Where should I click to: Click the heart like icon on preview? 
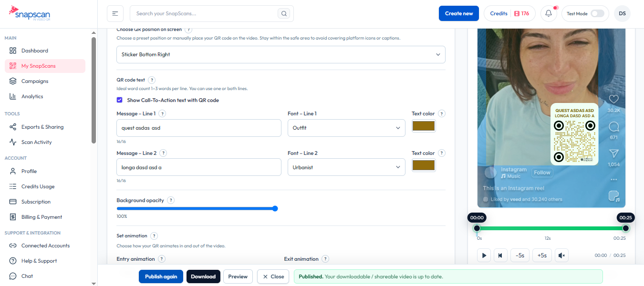pos(614,99)
